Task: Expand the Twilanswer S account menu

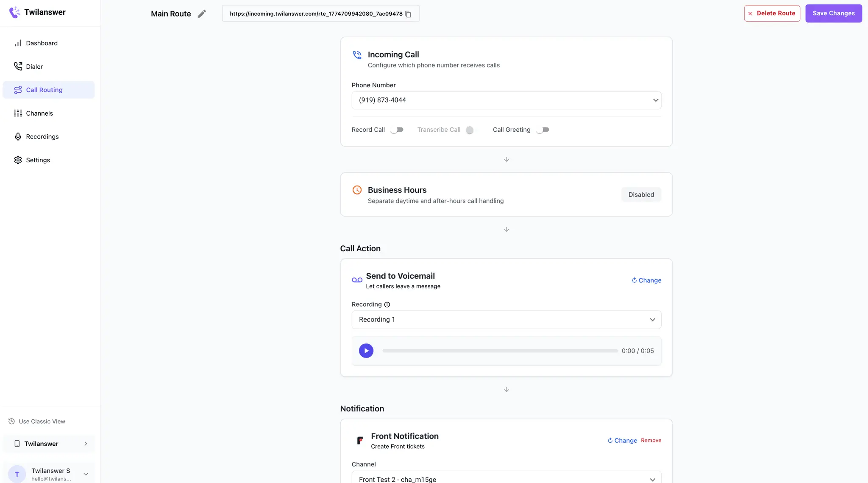Action: [x=86, y=475]
